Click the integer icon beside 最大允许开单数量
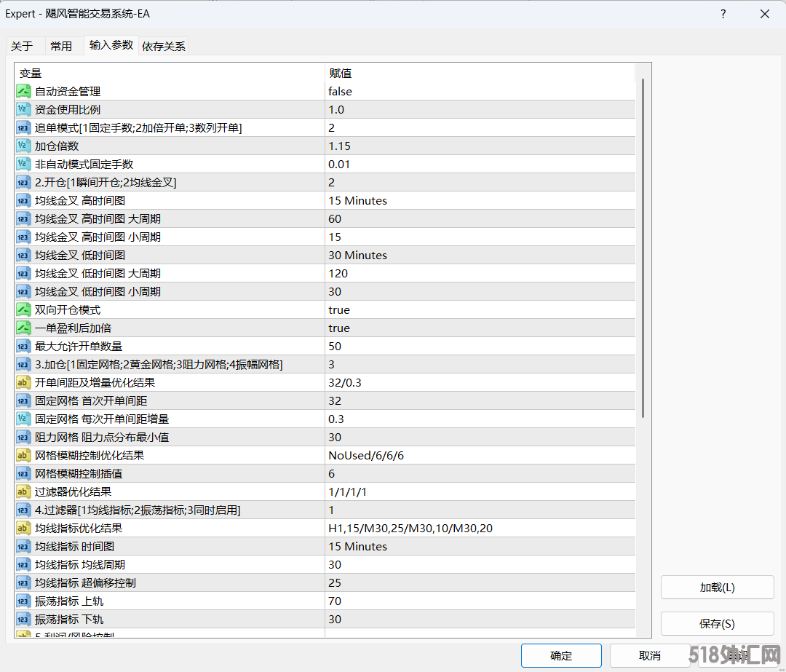The image size is (786, 672). click(x=23, y=347)
